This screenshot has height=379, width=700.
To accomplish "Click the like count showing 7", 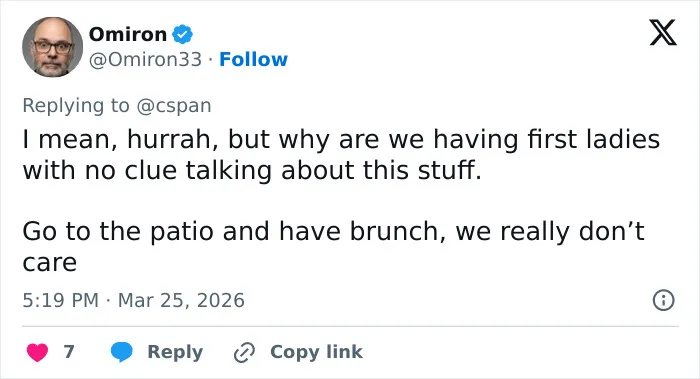I will 69,352.
